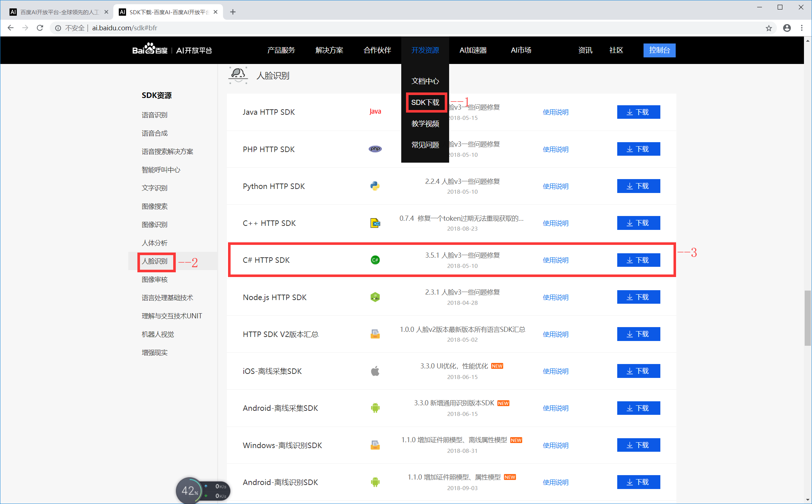812x504 pixels.
Task: Click the page vertical scrollbar thumb
Action: (808, 318)
